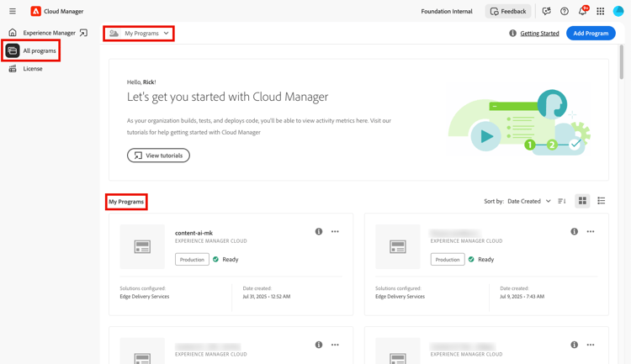The image size is (631, 364).
Task: Open the Sort by Date Created dropdown
Action: tap(529, 201)
